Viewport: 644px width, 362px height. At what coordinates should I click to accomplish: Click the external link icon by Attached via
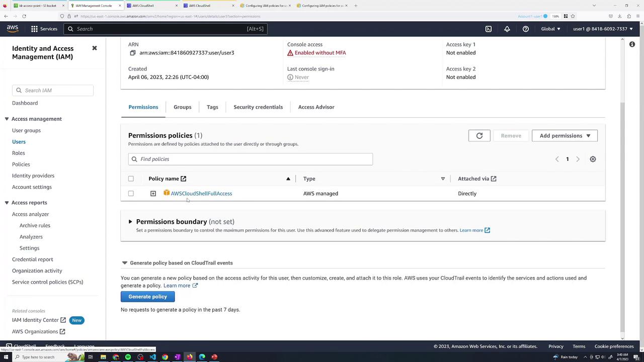click(x=494, y=178)
